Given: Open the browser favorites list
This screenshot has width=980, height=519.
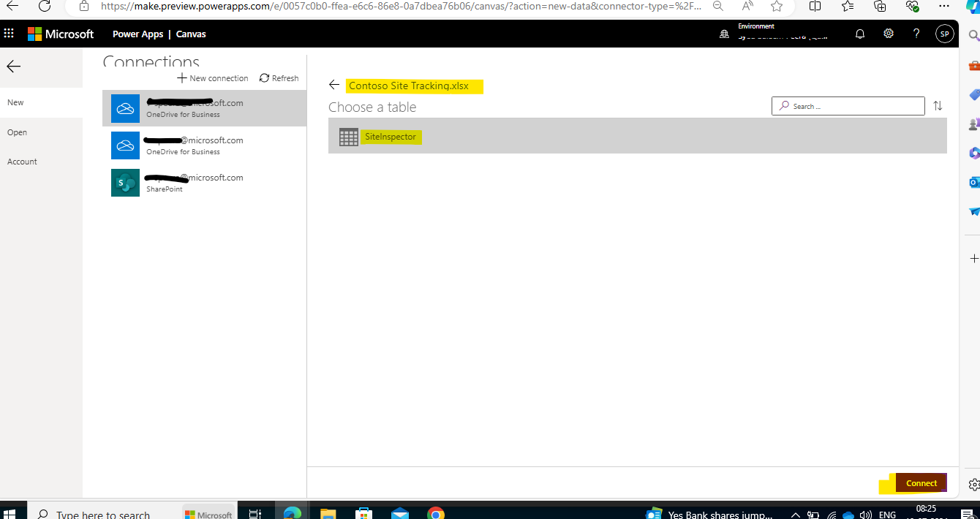Looking at the screenshot, I should 848,6.
